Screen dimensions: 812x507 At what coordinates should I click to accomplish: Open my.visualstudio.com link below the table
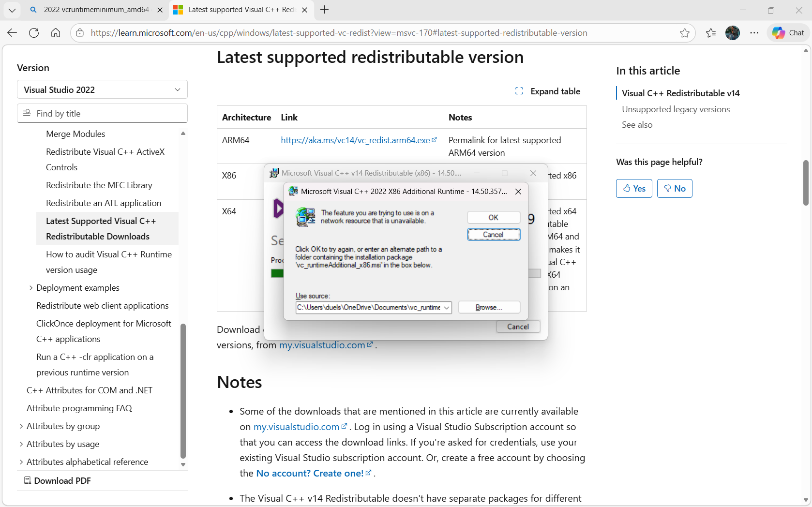click(326, 345)
